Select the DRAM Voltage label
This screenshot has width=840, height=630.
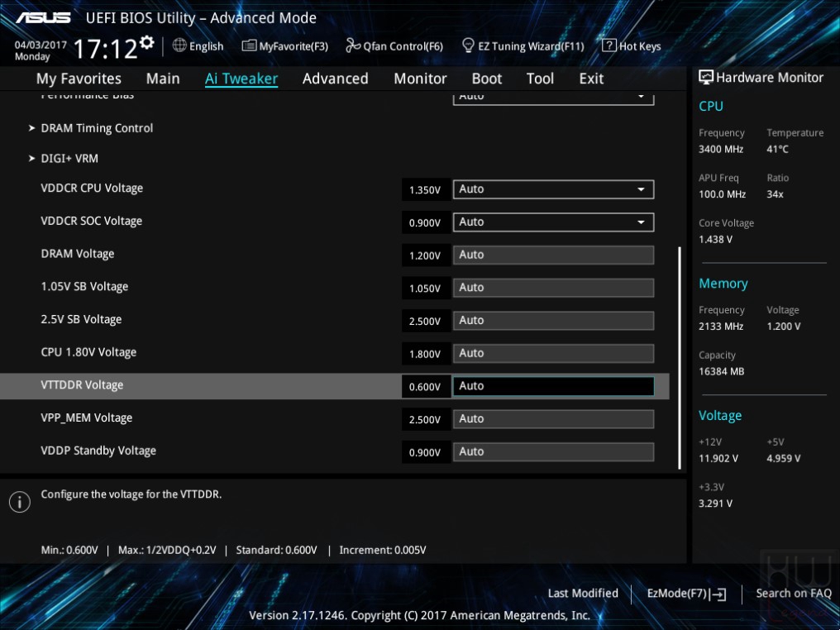(x=78, y=254)
